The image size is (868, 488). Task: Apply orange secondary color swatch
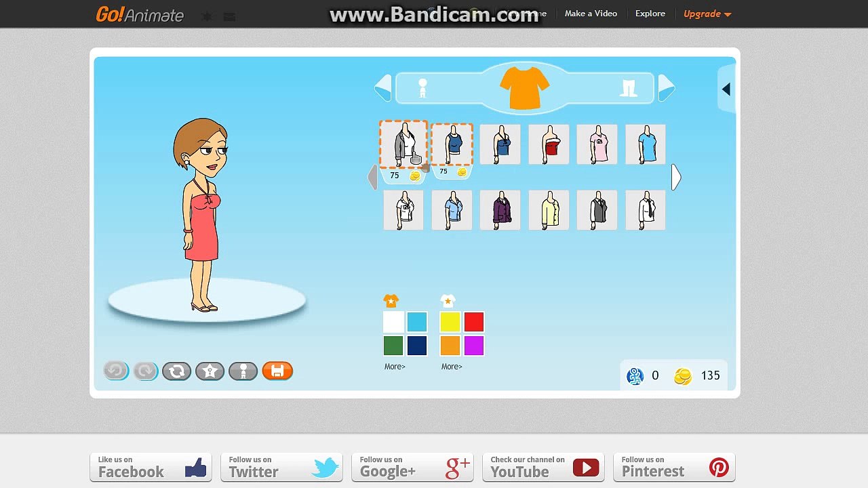coord(450,346)
